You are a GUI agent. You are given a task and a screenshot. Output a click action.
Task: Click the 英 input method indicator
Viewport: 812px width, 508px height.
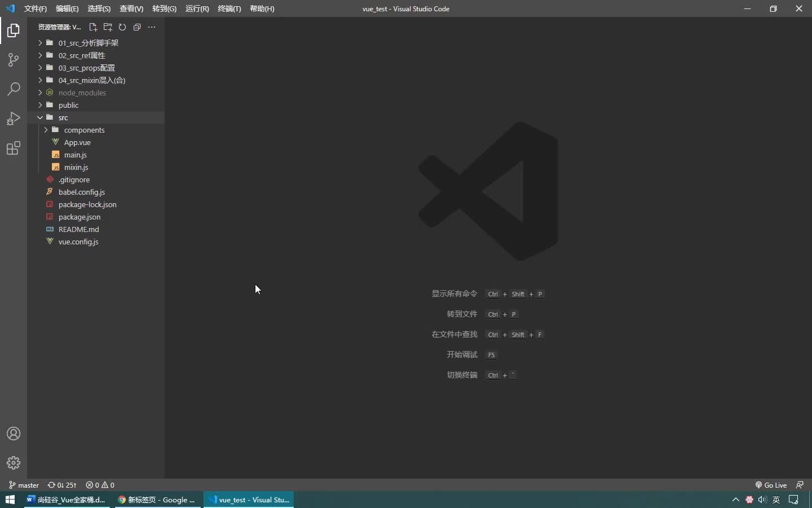pos(776,500)
